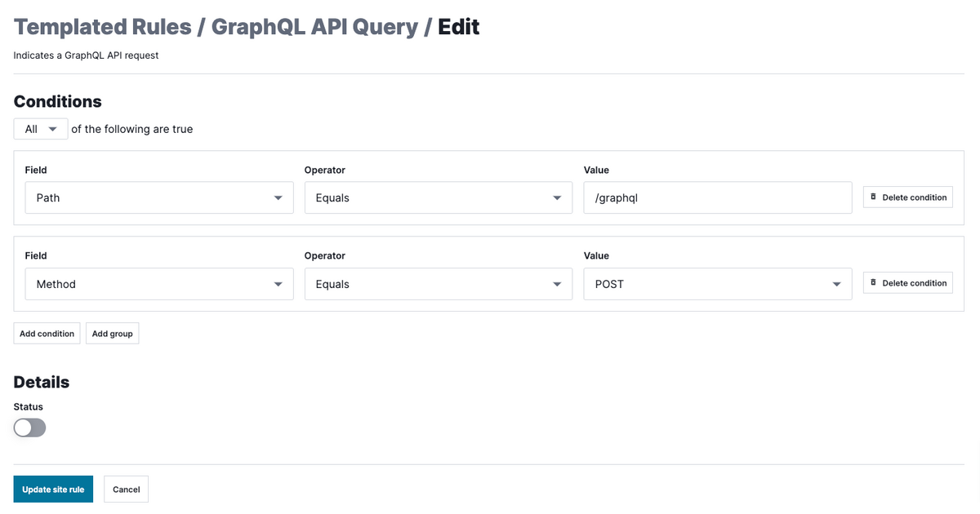The image size is (980, 514).
Task: Toggle the Status switch on
Action: [x=30, y=428]
